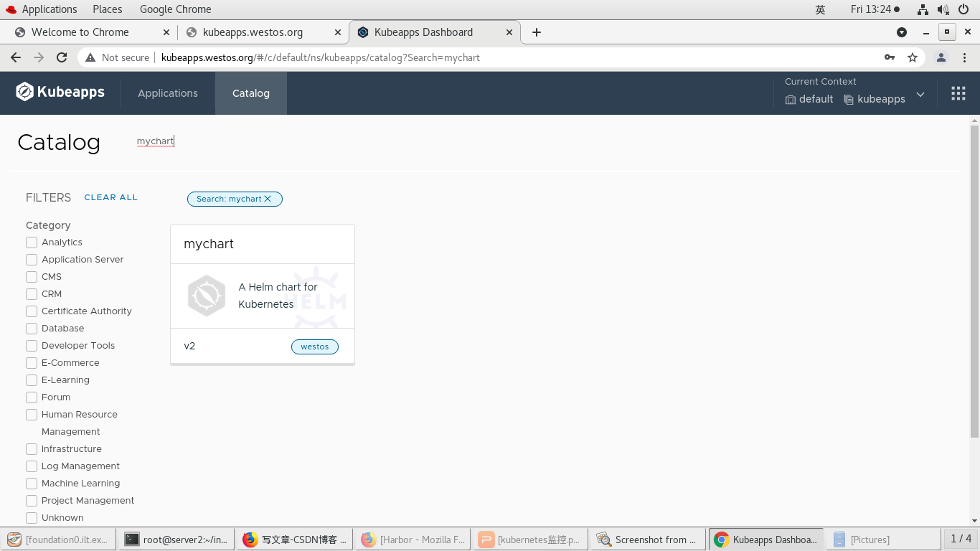Close the Welcome to Chrome tab
Screen dimensions: 980x551
166,32
